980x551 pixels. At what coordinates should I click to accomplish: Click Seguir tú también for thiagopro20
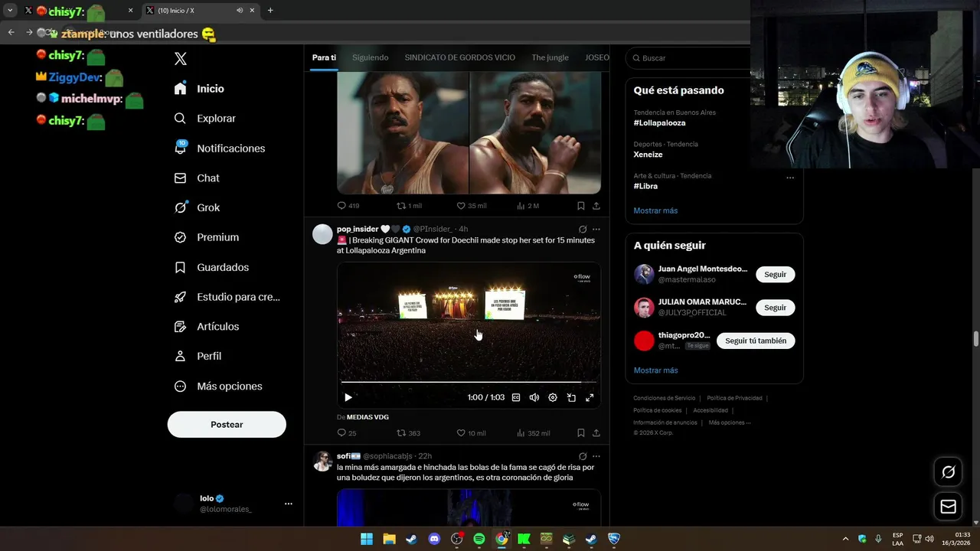pyautogui.click(x=756, y=341)
